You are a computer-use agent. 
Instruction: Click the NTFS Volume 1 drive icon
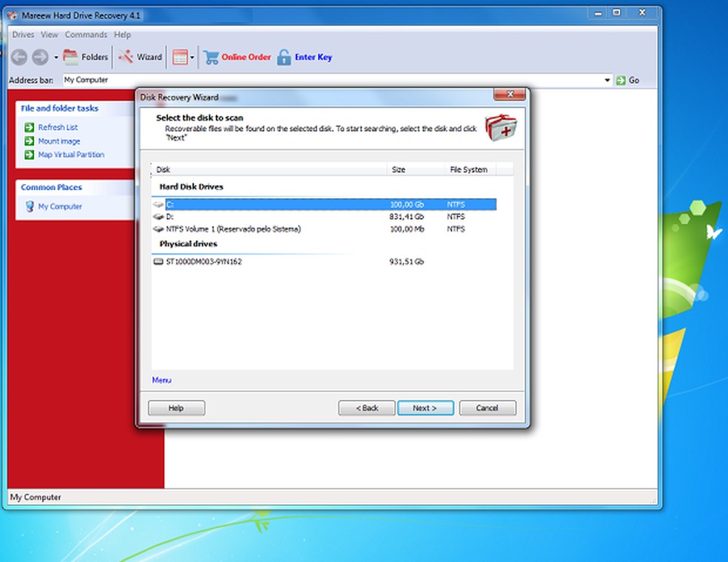pyautogui.click(x=158, y=228)
